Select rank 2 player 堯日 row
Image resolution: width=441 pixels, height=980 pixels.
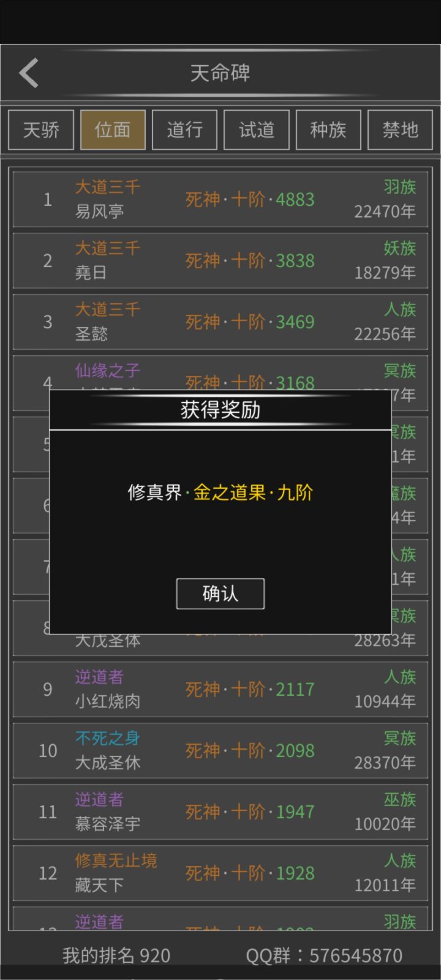[x=221, y=261]
